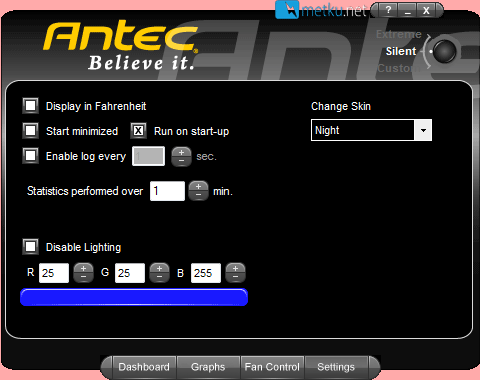Adjust the G value plus/minus stepper

[159, 273]
